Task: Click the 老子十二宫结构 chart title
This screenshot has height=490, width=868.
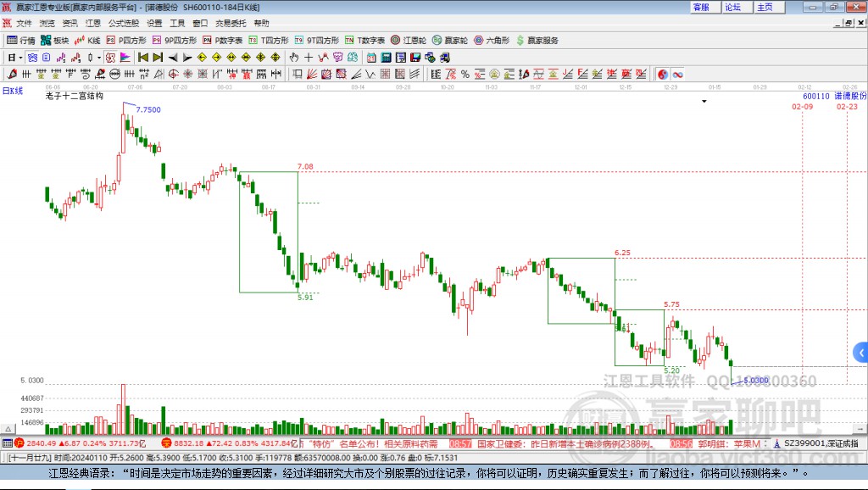Action: 75,96
